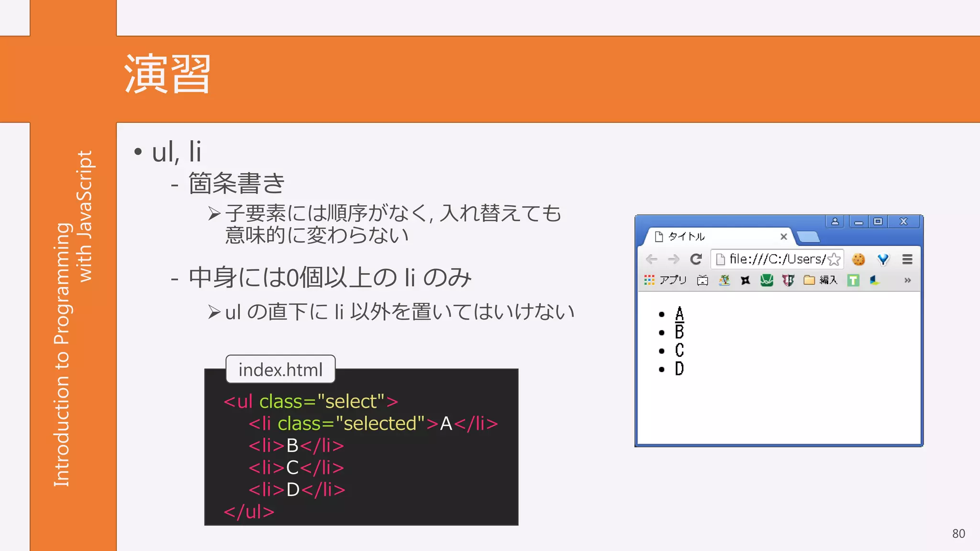
Task: Click the ul の直下に li 以外 line
Action: click(x=400, y=312)
